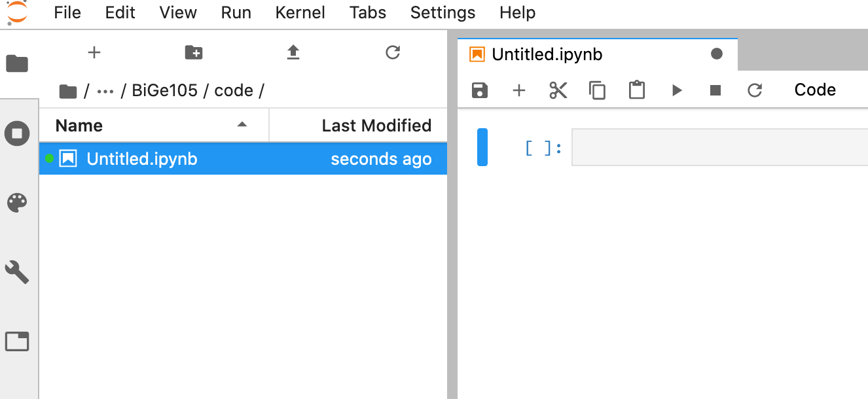Open the Tabs sidebar panel icon
Screen dimensions: 868x399
(x=17, y=341)
